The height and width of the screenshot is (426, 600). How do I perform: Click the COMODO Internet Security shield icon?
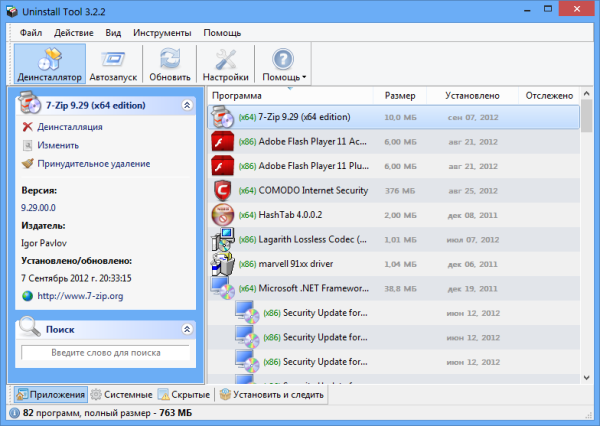pos(223,191)
